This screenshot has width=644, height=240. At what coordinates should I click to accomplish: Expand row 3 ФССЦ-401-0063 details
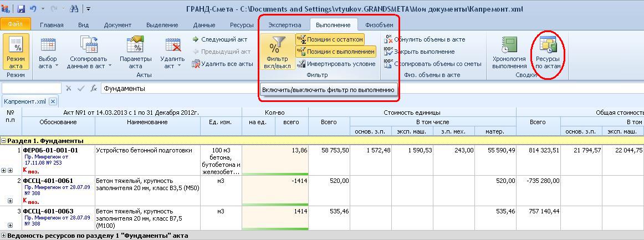pos(10,226)
